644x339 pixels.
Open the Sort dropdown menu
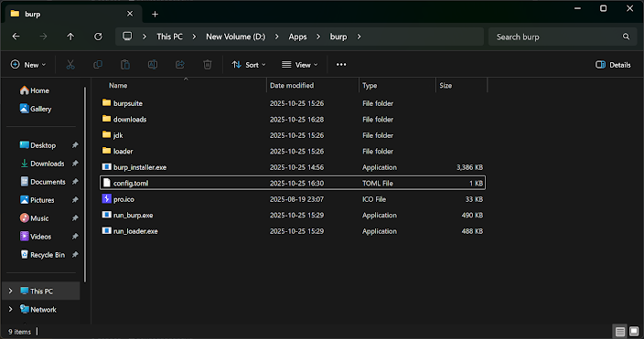249,65
